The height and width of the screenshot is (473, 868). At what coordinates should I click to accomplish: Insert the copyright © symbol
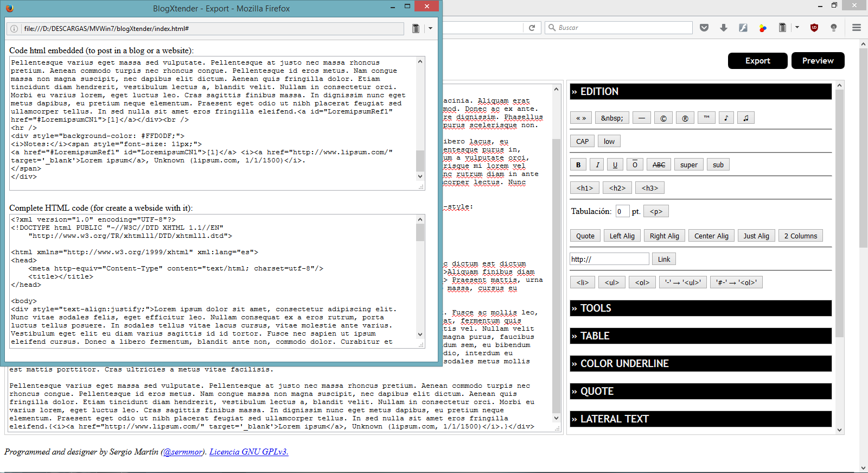click(663, 118)
